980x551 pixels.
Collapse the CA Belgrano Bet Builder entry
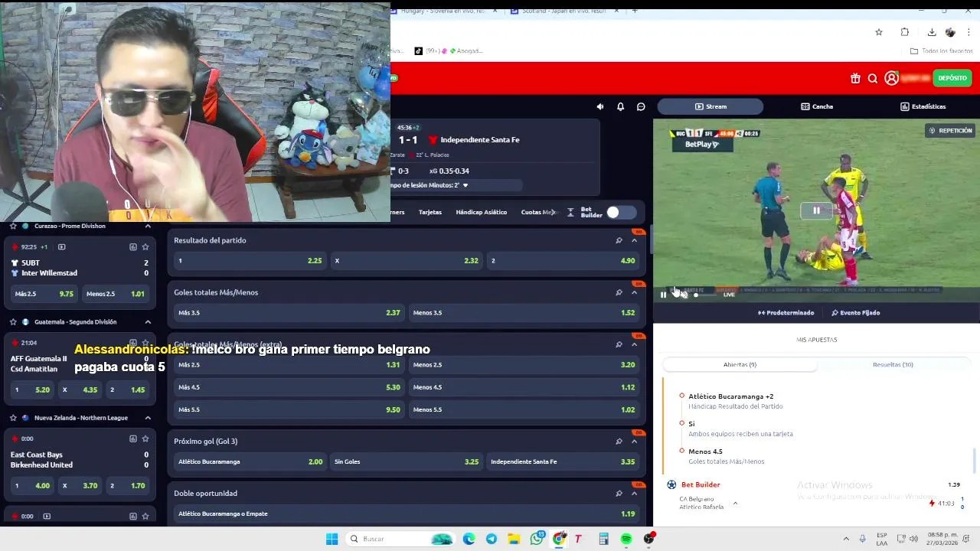(735, 503)
